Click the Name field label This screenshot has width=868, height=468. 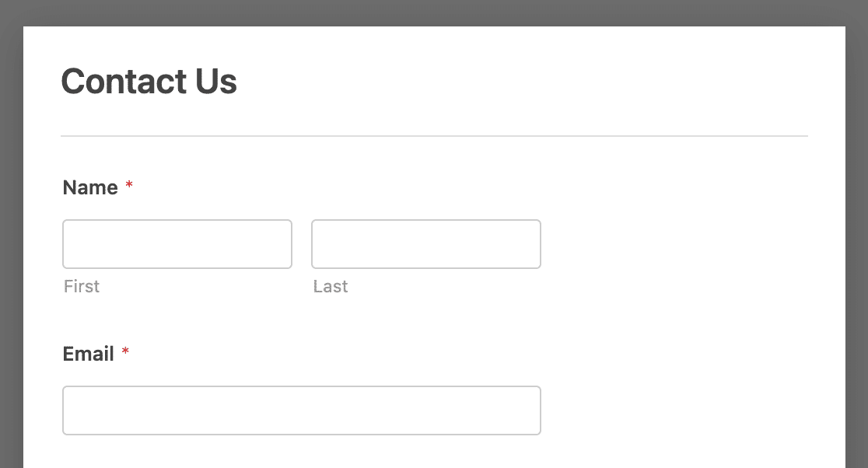pyautogui.click(x=90, y=187)
